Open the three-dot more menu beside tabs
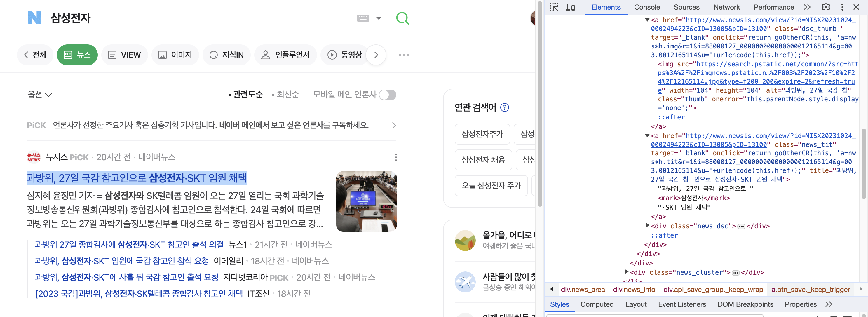 404,55
